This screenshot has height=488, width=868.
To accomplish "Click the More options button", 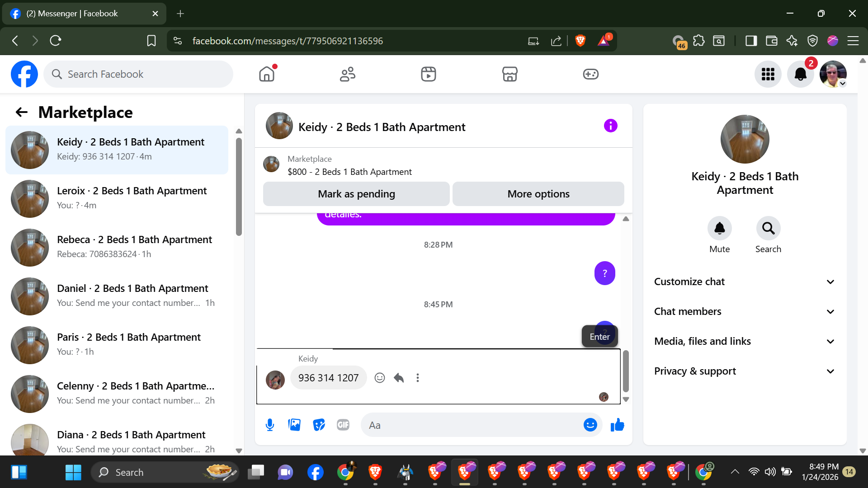I will pyautogui.click(x=538, y=194).
